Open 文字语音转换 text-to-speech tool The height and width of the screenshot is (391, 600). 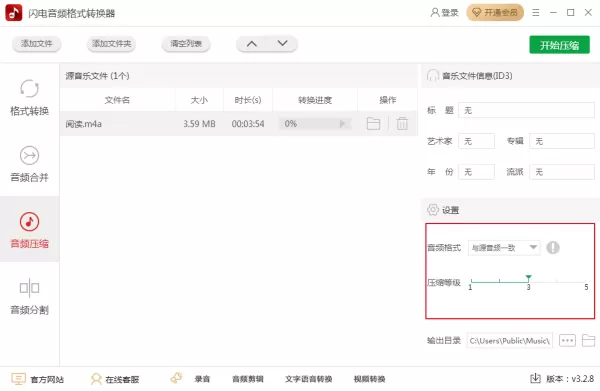coord(308,379)
